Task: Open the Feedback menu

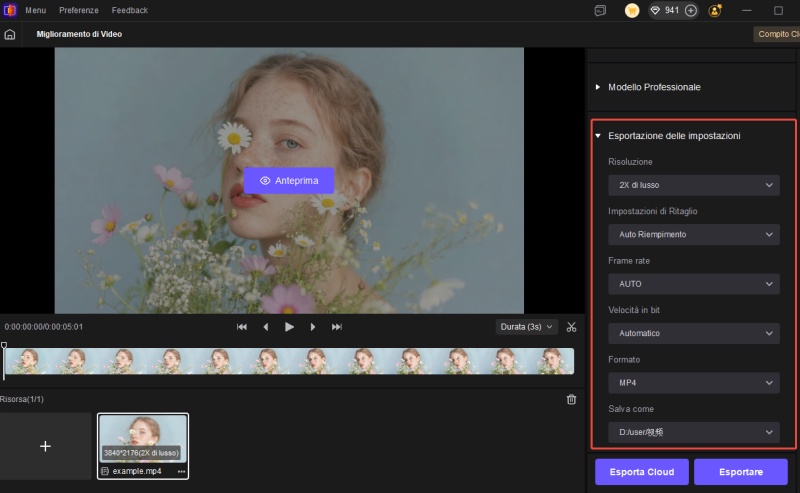Action: pyautogui.click(x=130, y=10)
